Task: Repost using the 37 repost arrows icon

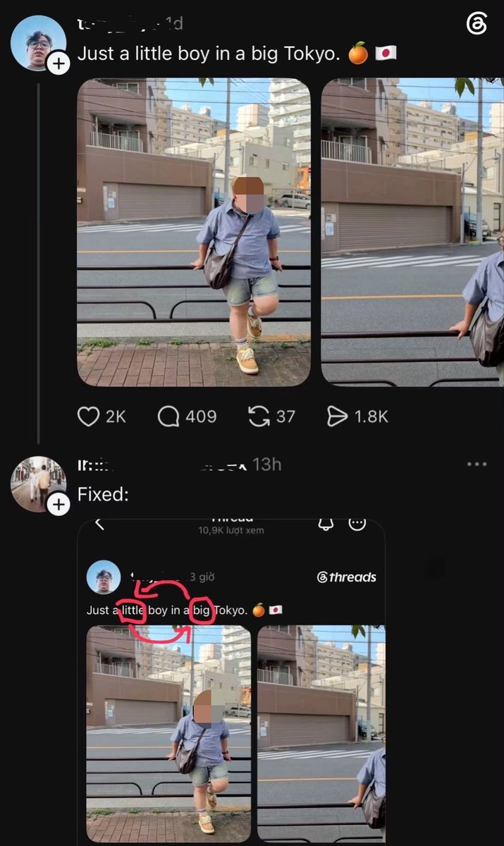Action: 259,417
